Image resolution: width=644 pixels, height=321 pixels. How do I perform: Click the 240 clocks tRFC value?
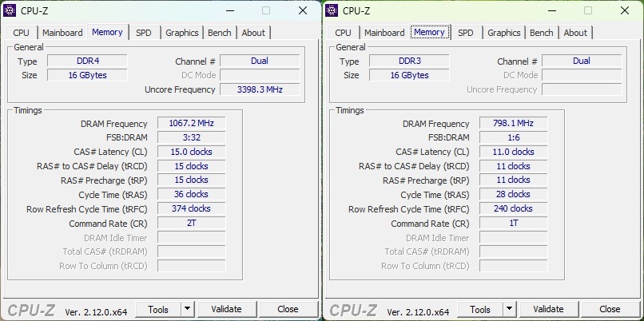(514, 208)
